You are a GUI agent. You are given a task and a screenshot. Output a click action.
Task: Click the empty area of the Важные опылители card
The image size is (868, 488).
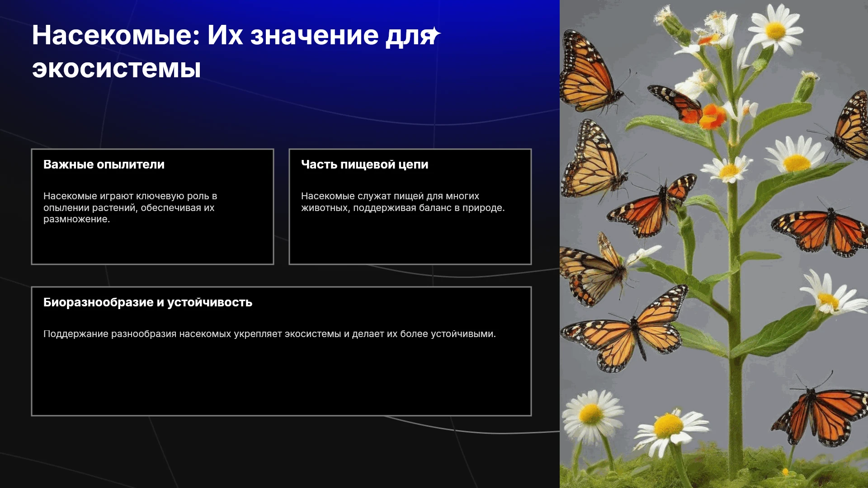(152, 244)
